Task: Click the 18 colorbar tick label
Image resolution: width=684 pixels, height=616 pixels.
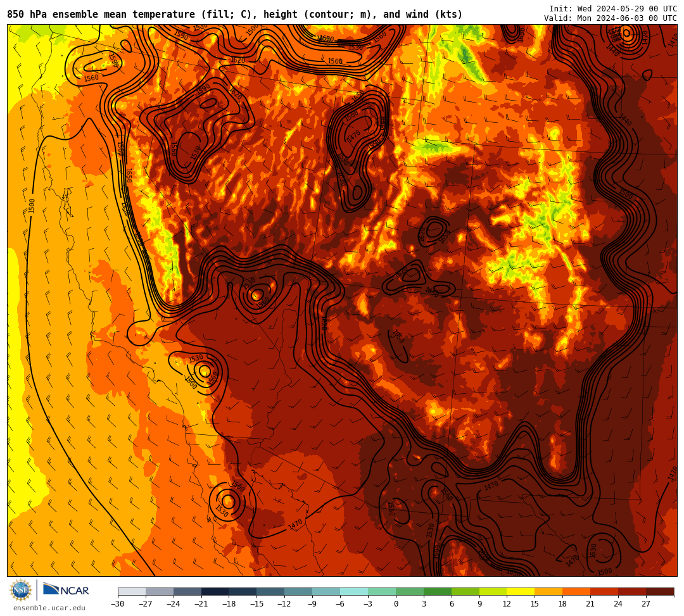Action: [x=563, y=604]
